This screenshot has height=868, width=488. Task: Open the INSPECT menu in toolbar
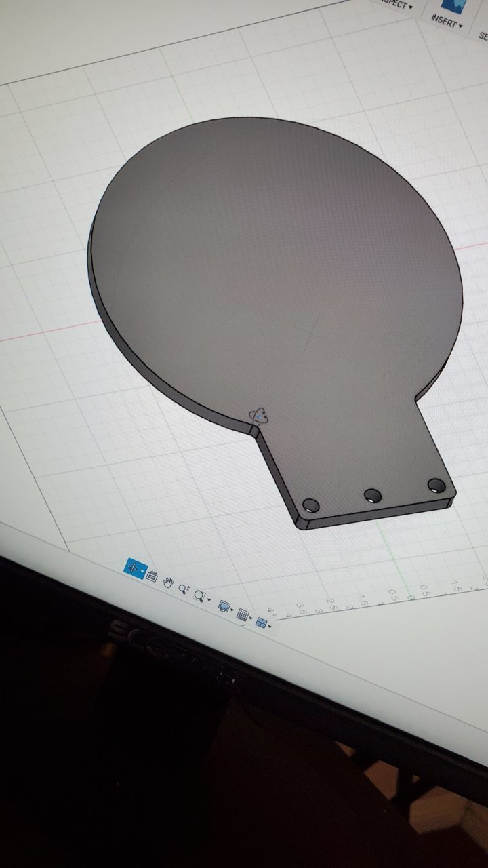394,3
